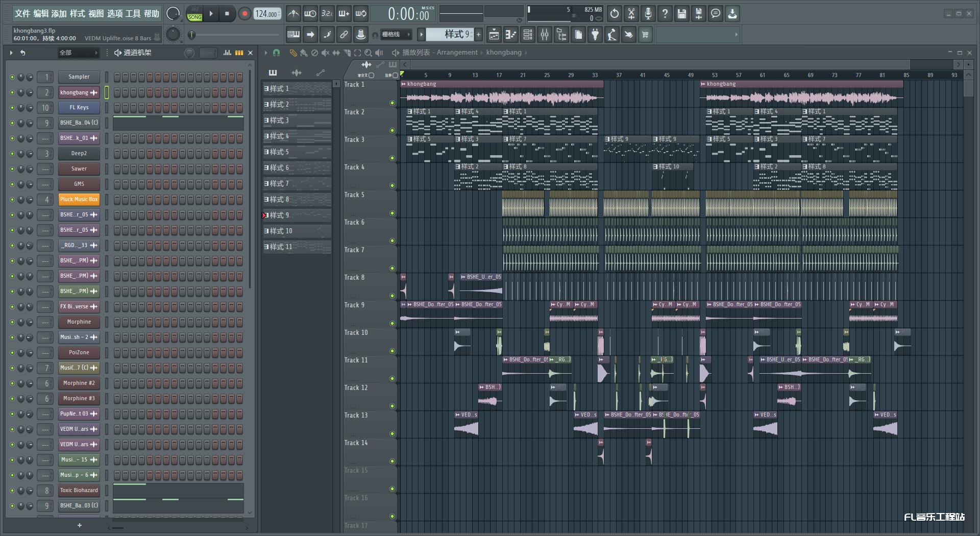Open the plugin picker plug icon
Screen dimensions: 980x536
(595, 35)
